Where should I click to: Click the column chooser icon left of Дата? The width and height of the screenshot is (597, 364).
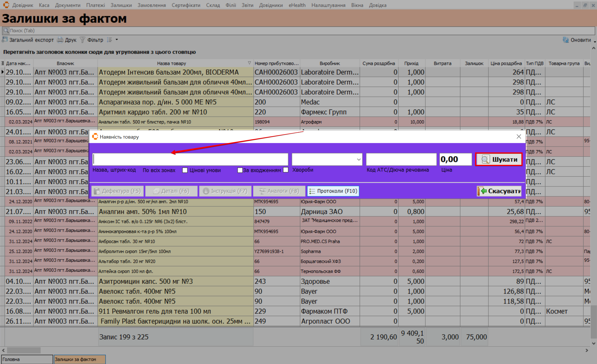pos(2,63)
